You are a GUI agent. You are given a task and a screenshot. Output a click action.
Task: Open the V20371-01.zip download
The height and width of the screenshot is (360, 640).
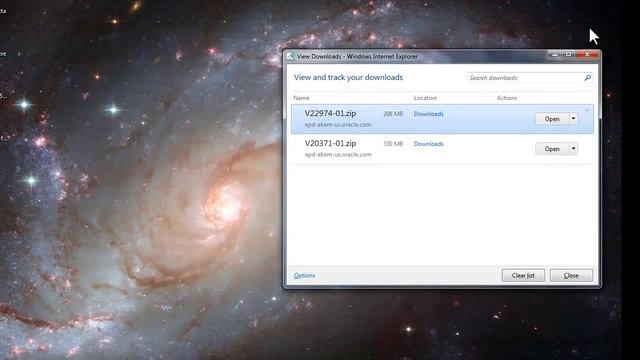coord(552,149)
